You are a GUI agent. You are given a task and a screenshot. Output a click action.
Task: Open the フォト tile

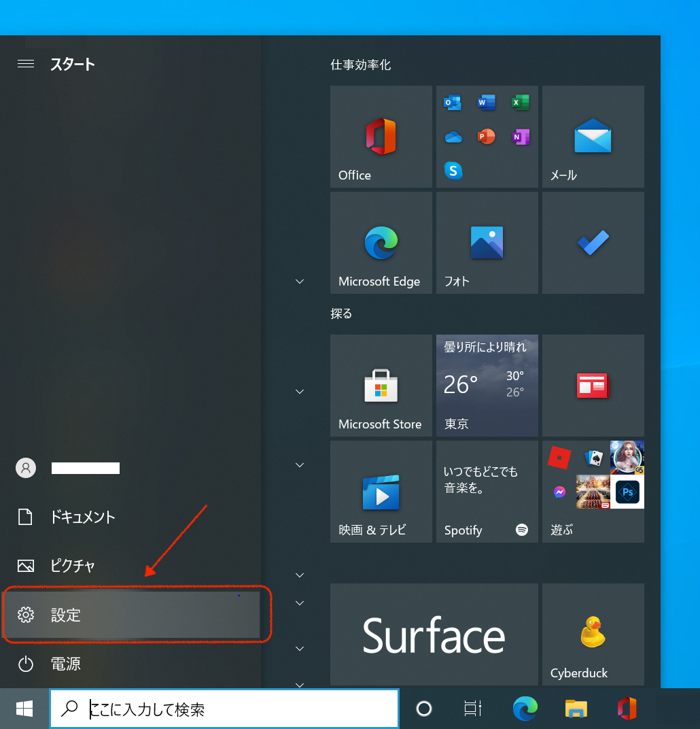pos(487,243)
